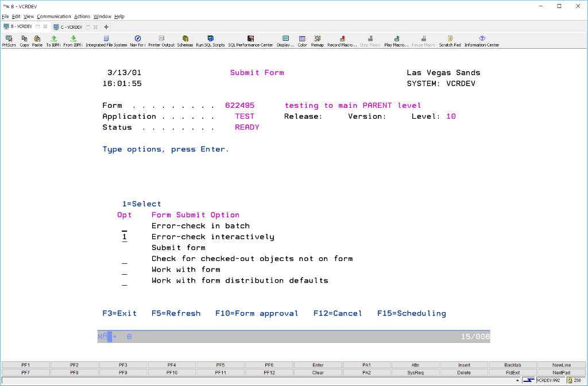Open the Schemas tool
588x386 pixels.
pos(185,41)
